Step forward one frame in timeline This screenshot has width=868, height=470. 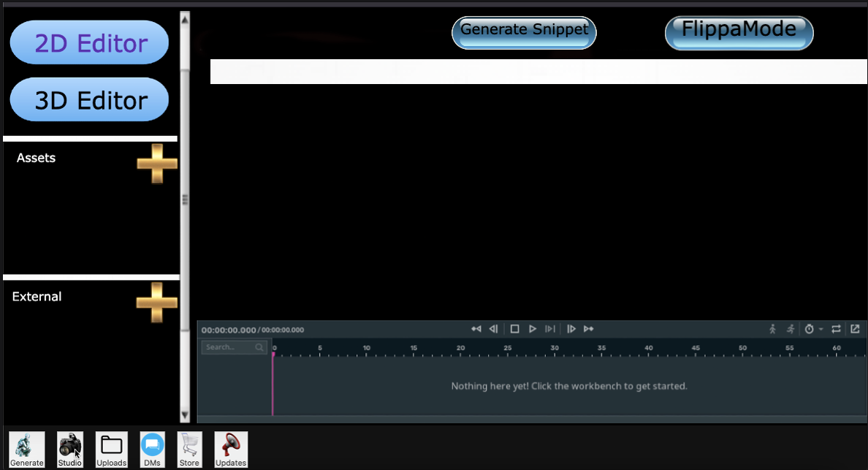pyautogui.click(x=571, y=329)
